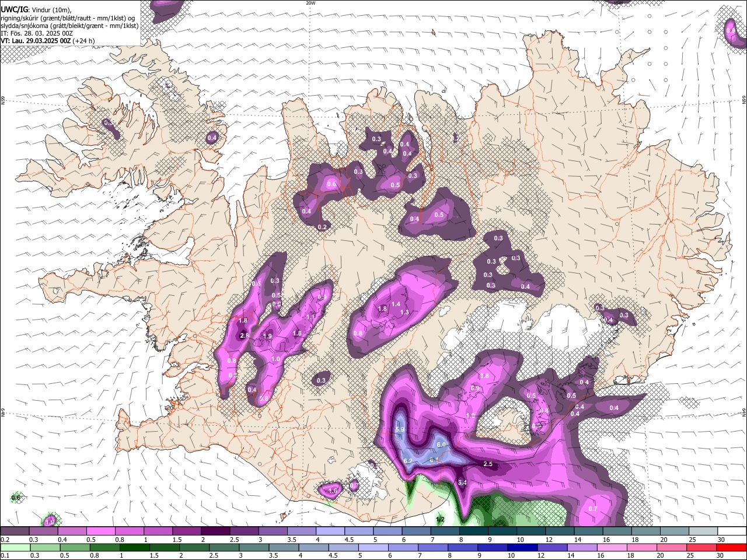
Task: Click the 0.6 value over the sea, lower left
Action: [16, 498]
